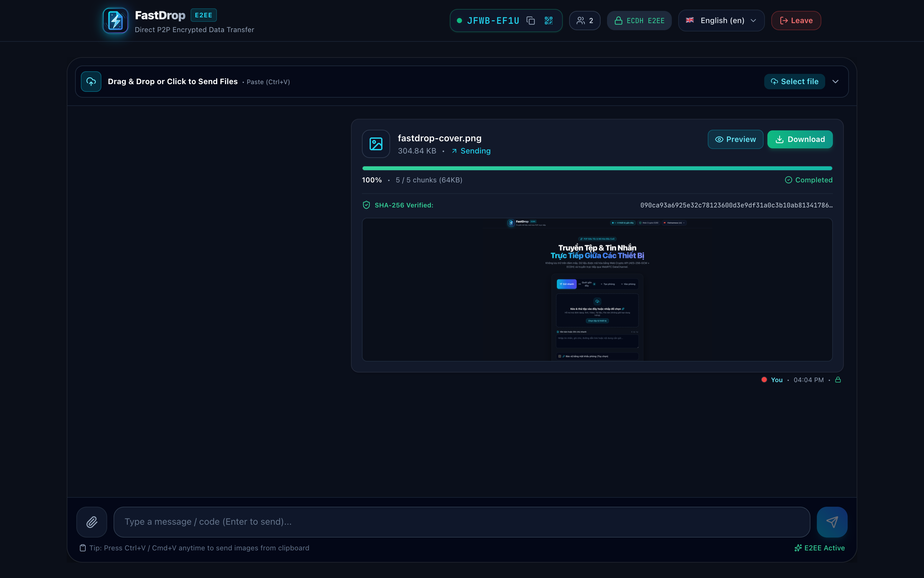Click the Paste (Ctrl+V) hint text
This screenshot has height=578, width=924.
click(x=268, y=82)
